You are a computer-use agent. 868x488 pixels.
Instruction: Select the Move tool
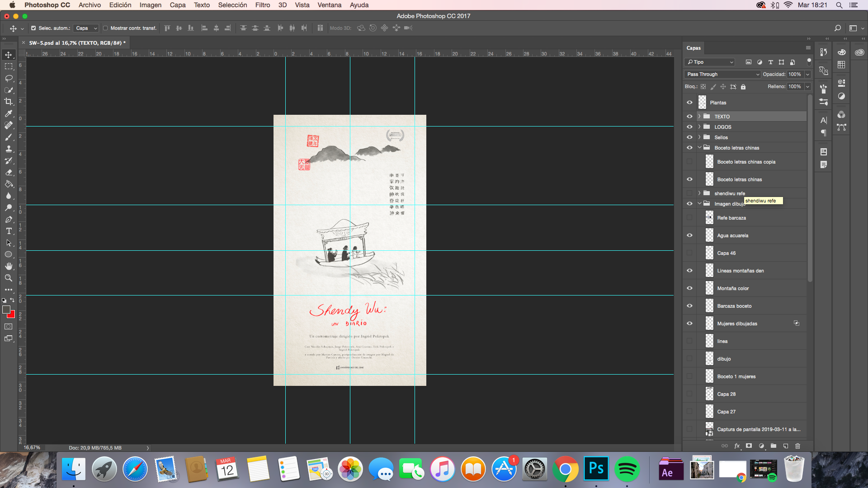[x=9, y=55]
